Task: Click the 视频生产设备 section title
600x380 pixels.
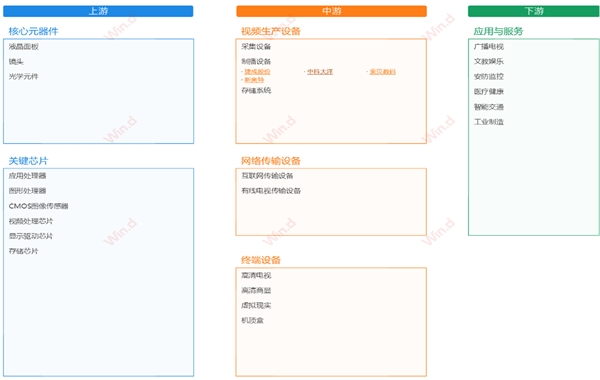Action: 271,31
